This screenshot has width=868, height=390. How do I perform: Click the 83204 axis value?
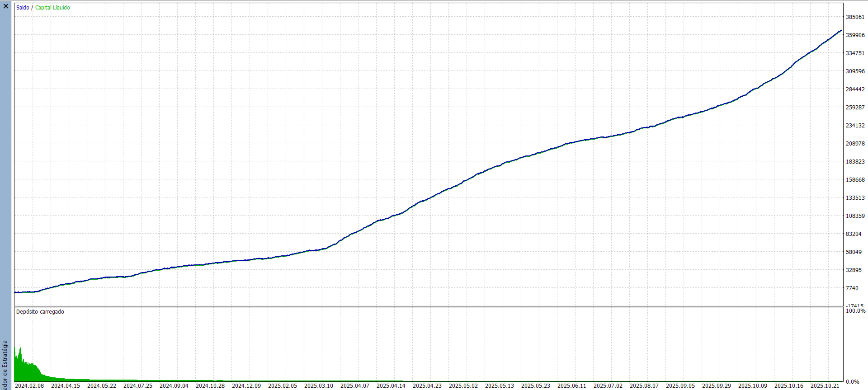[x=854, y=234]
